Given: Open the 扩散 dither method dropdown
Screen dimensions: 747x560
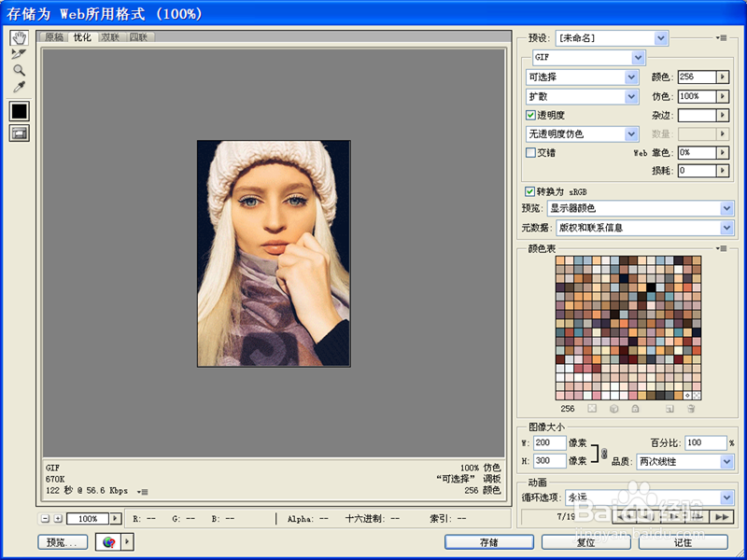Looking at the screenshot, I should coord(582,97).
